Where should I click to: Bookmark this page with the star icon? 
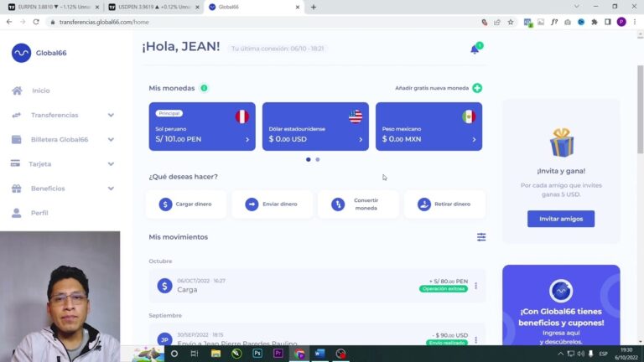[511, 22]
